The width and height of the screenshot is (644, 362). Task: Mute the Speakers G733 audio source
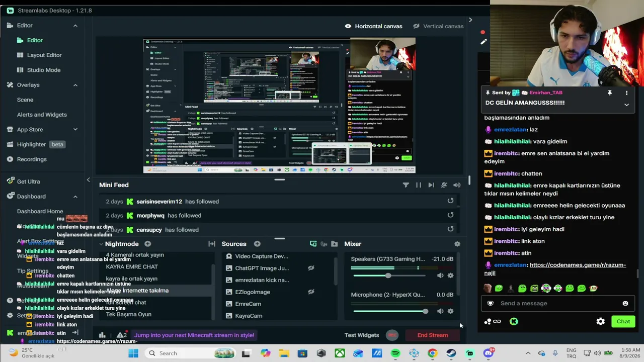click(x=440, y=276)
